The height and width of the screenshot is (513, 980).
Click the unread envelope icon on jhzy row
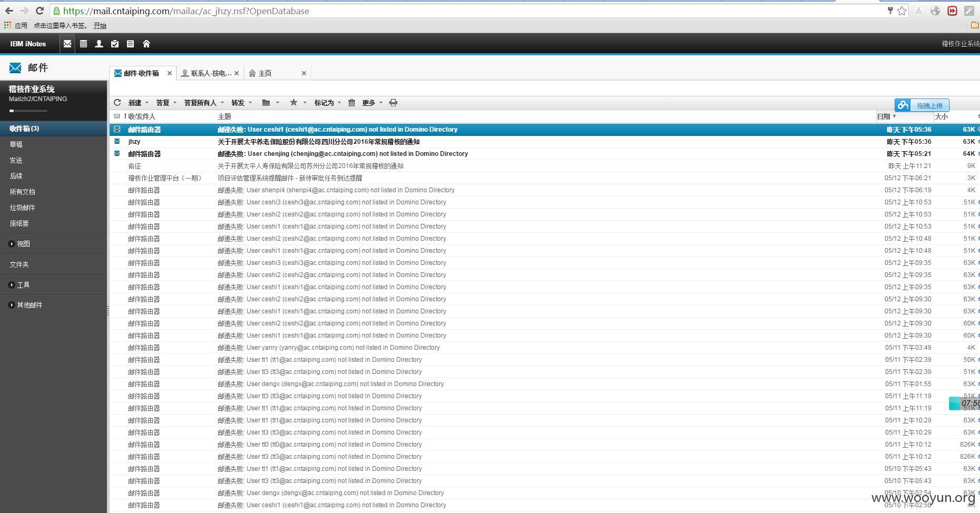(x=117, y=141)
